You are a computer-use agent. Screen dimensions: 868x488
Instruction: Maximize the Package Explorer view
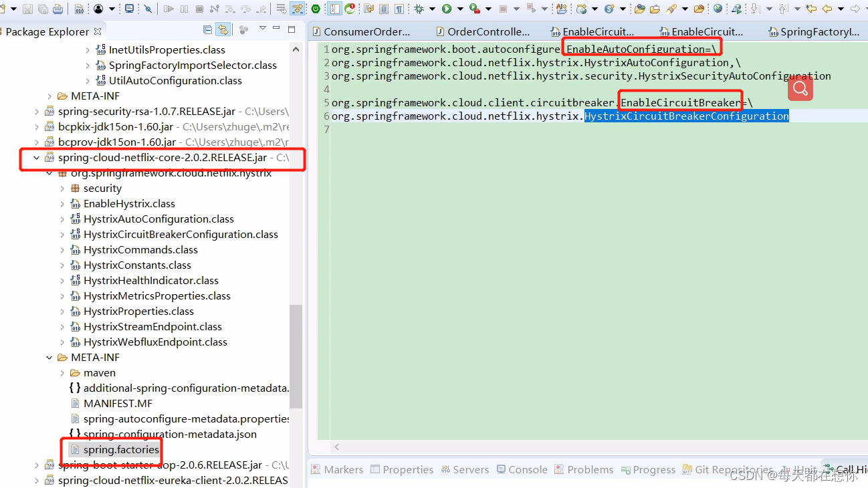pos(291,29)
